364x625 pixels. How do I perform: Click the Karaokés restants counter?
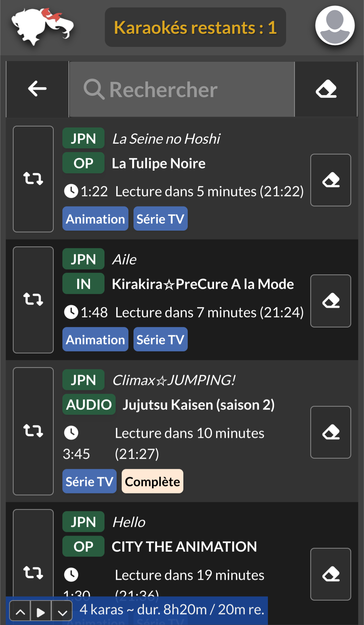pos(195,27)
